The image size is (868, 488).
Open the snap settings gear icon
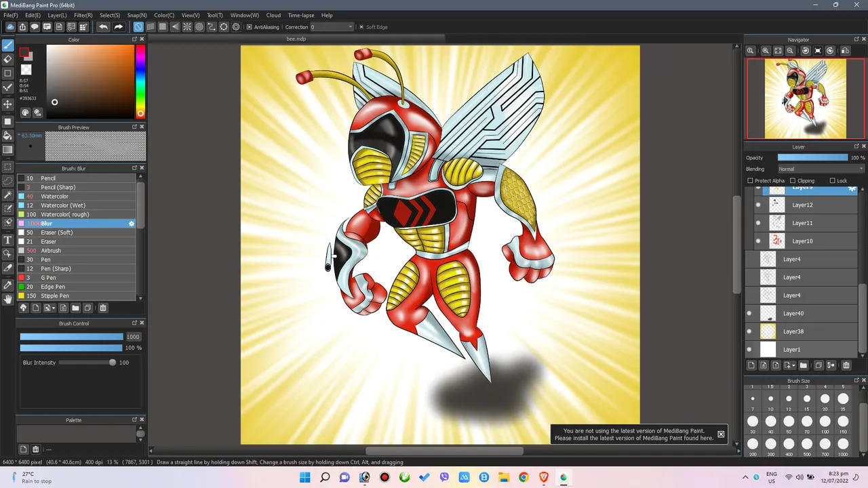point(236,26)
